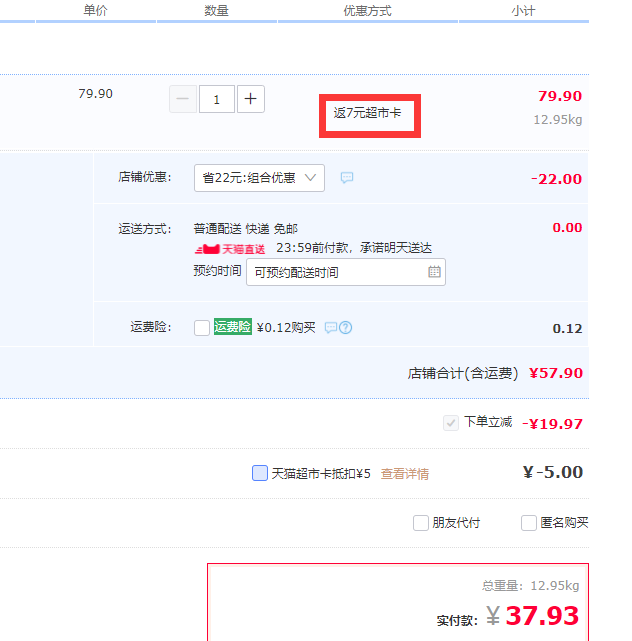This screenshot has width=632, height=641.
Task: Increase quantity with the plus button
Action: point(251,99)
